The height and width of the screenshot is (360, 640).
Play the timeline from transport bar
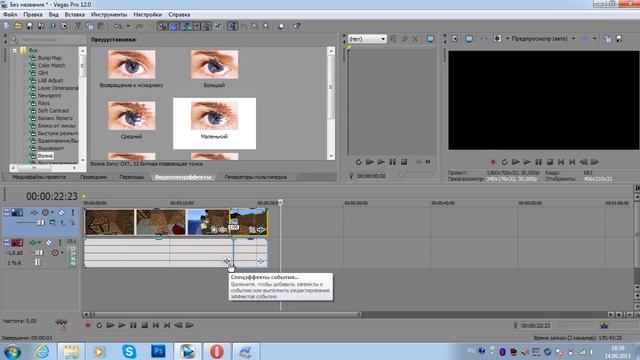coord(122,325)
